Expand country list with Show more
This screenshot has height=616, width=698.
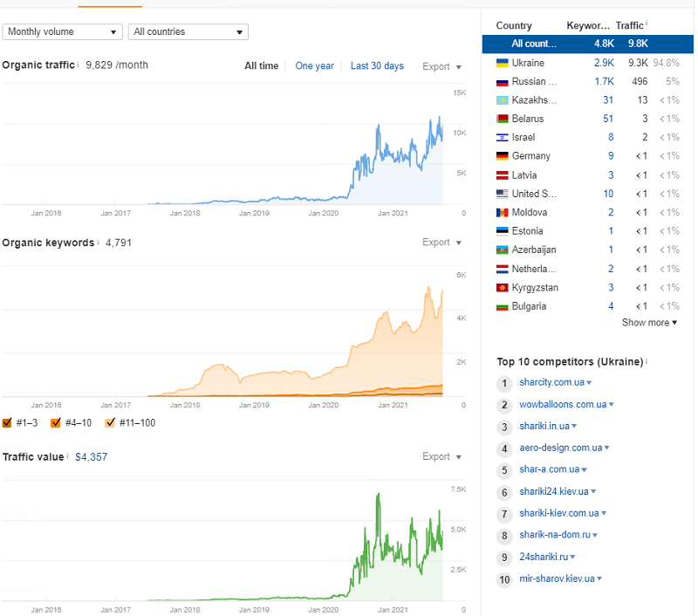click(x=649, y=323)
